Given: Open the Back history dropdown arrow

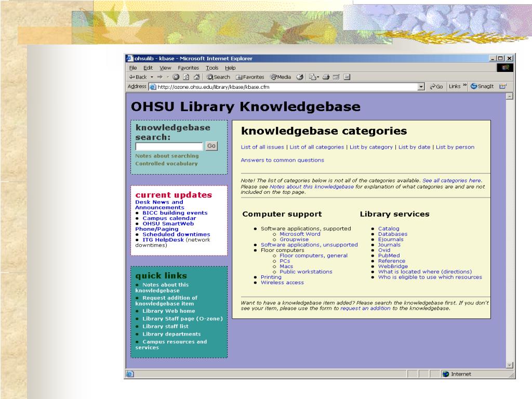Looking at the screenshot, I should [x=152, y=77].
